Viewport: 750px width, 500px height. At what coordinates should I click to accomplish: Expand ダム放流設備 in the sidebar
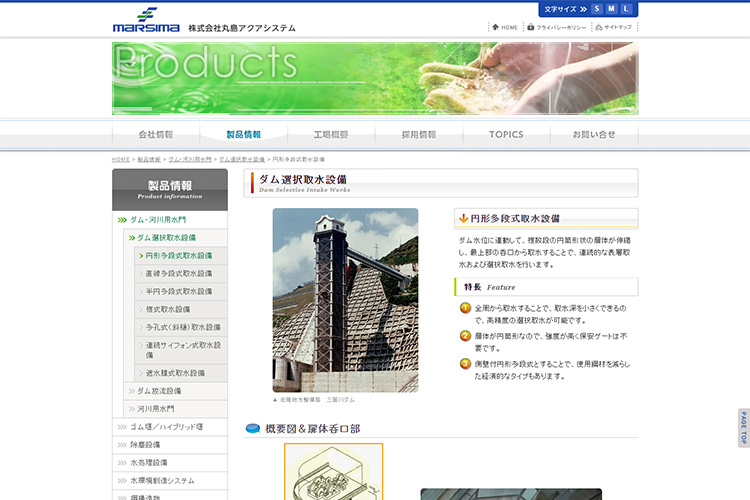[176, 391]
